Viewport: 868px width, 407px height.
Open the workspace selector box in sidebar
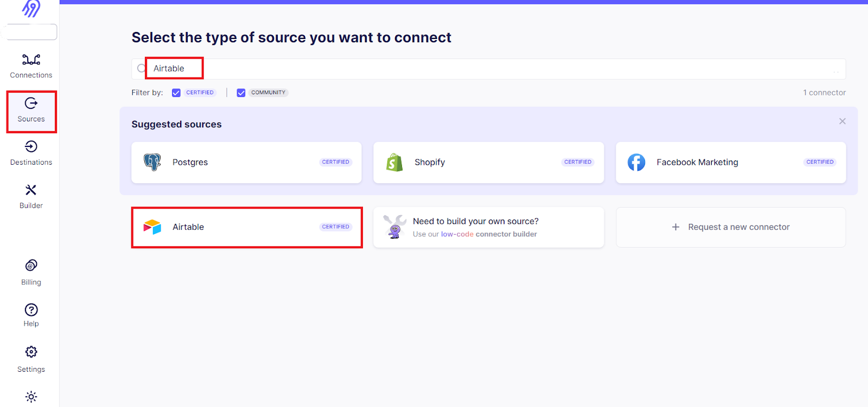[31, 31]
